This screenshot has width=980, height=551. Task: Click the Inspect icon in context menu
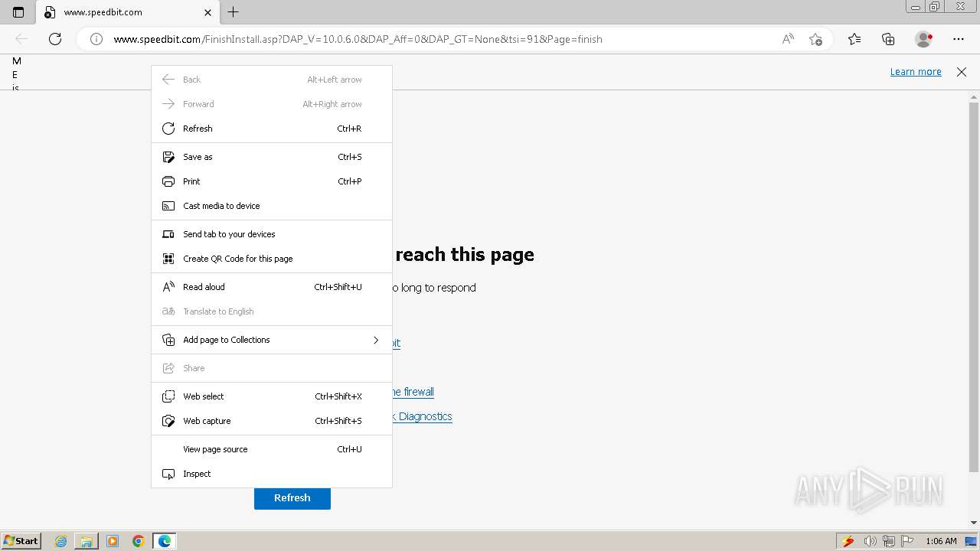(x=168, y=474)
